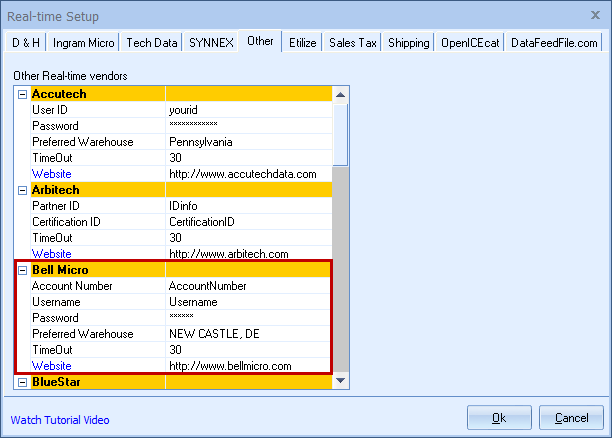Collapse the Bell Micro vendor group
Image resolution: width=612 pixels, height=438 pixels.
[x=23, y=270]
